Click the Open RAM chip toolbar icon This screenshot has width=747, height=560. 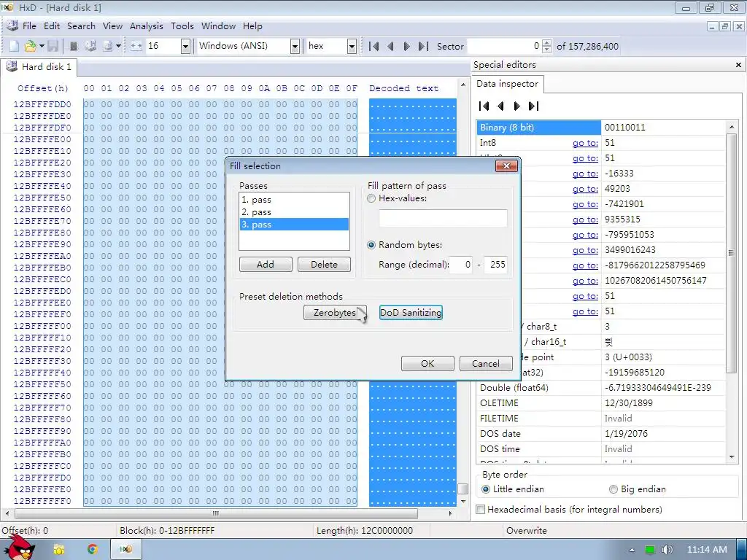point(74,46)
